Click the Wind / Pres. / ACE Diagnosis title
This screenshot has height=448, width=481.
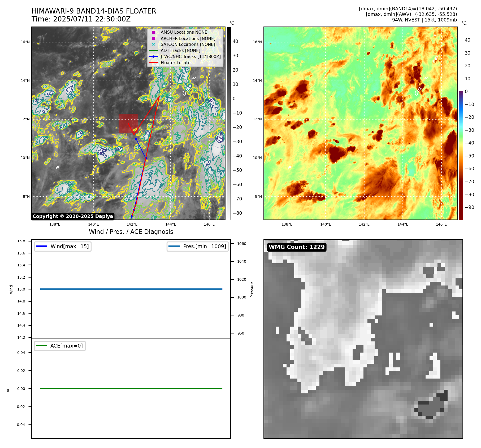(x=131, y=232)
